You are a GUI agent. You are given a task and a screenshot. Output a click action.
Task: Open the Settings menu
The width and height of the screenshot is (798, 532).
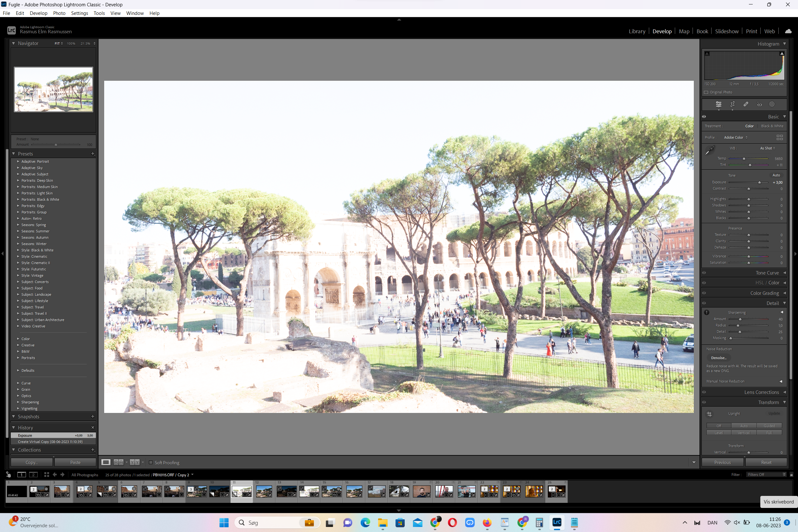coord(79,13)
